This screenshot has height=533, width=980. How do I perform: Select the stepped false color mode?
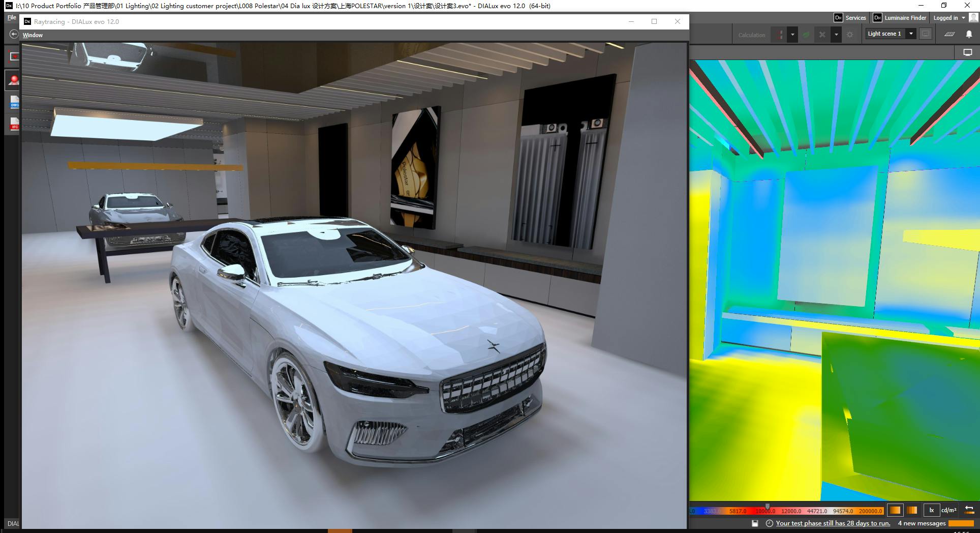[x=912, y=510]
